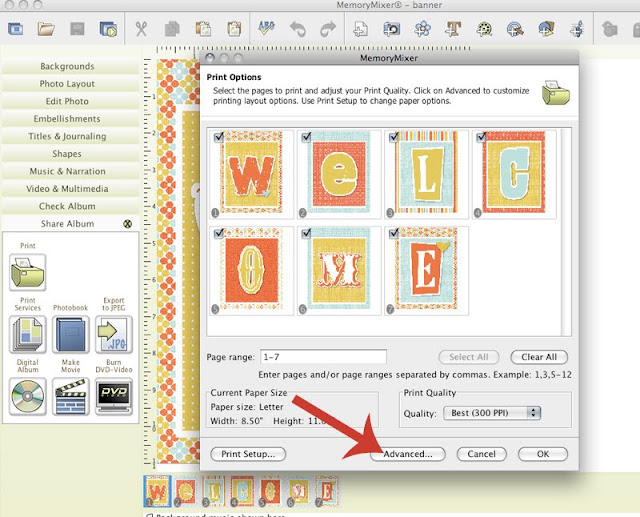This screenshot has height=517, width=640.
Task: Click the Clear All button
Action: coord(539,357)
